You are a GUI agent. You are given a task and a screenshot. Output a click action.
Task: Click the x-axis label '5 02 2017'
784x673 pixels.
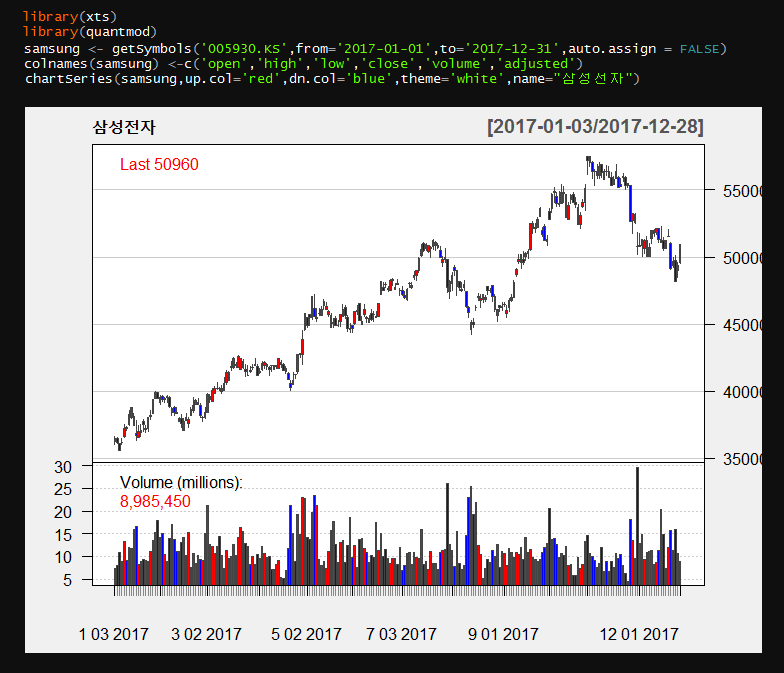(x=306, y=634)
